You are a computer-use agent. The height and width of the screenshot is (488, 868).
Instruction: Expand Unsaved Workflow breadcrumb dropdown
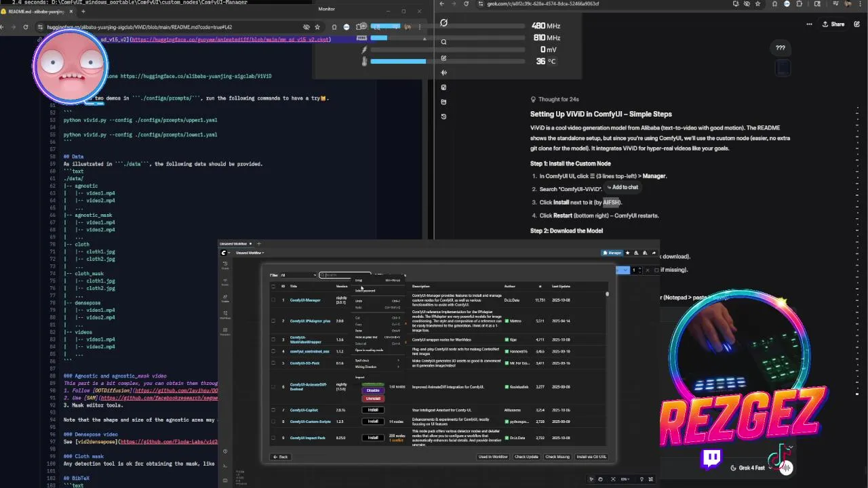250,253
